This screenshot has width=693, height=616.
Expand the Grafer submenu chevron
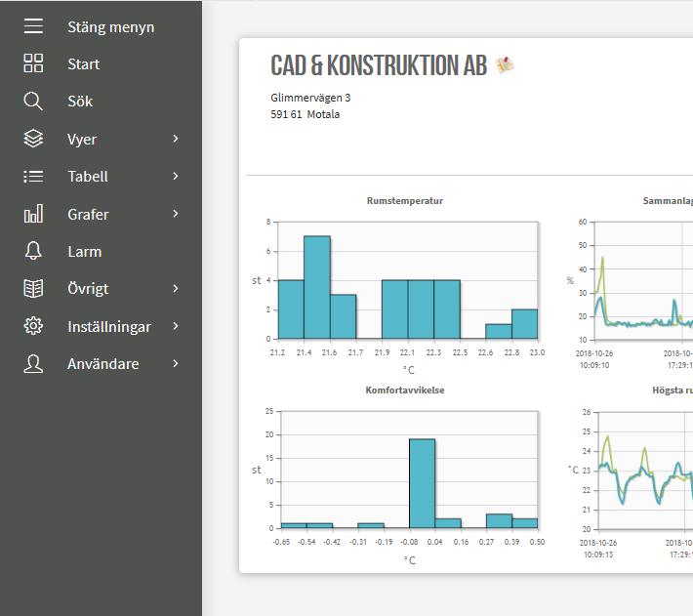[176, 214]
